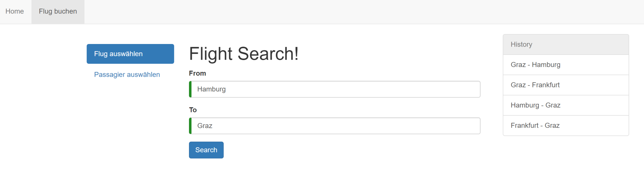Click the word Graz inside To field
Image resolution: width=644 pixels, height=175 pixels.
(205, 126)
